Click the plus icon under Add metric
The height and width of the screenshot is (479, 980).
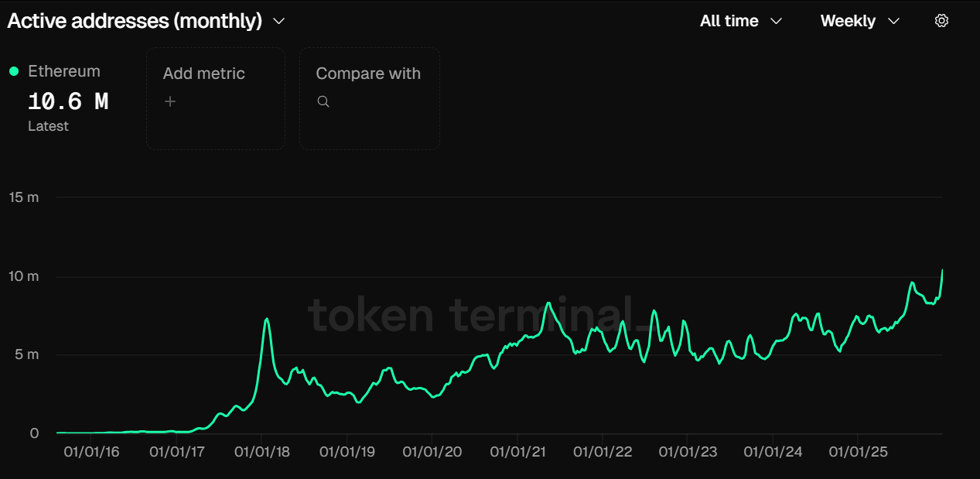point(170,101)
